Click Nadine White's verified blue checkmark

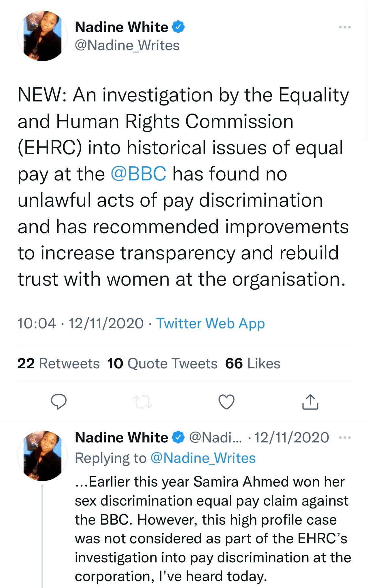point(178,26)
